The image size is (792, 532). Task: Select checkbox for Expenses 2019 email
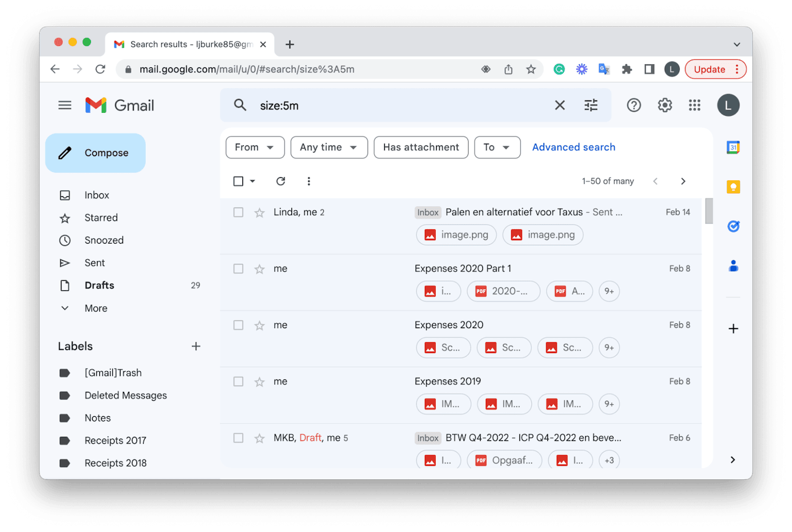[238, 381]
